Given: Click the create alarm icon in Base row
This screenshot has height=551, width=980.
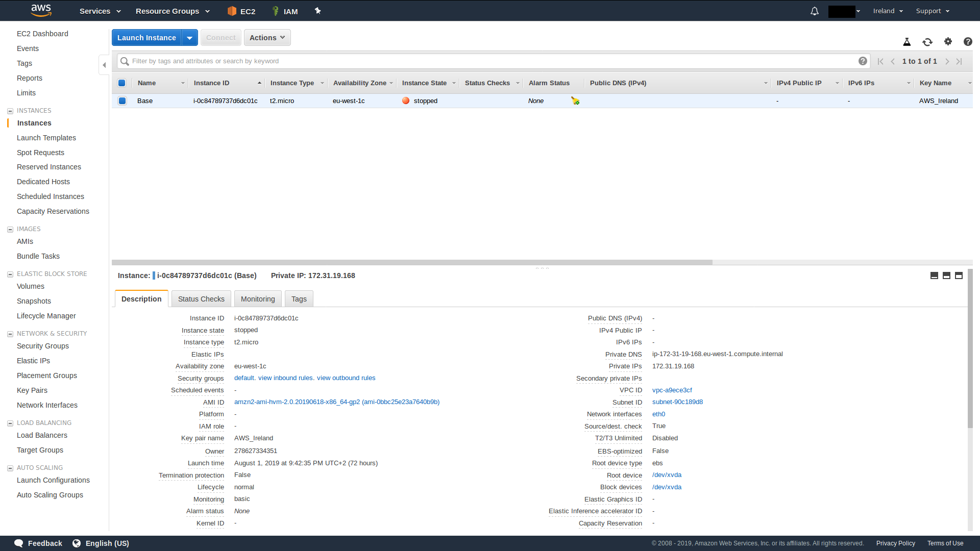Looking at the screenshot, I should [x=575, y=101].
